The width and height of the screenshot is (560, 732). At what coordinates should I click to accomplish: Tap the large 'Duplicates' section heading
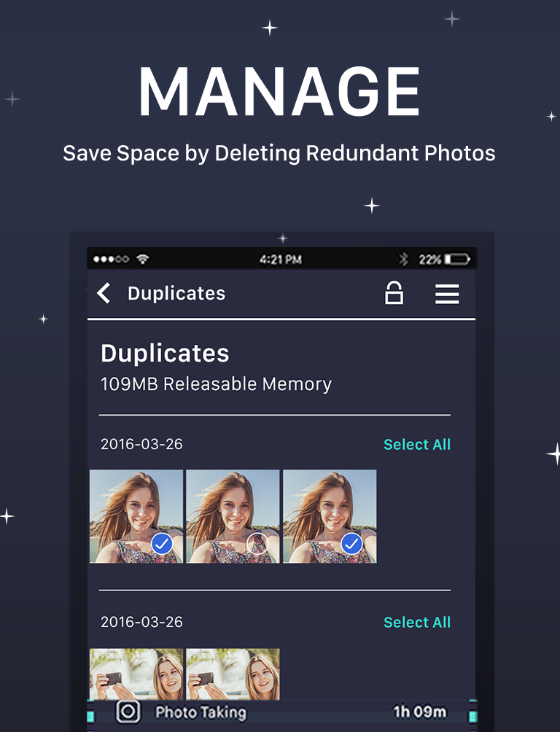pos(165,354)
